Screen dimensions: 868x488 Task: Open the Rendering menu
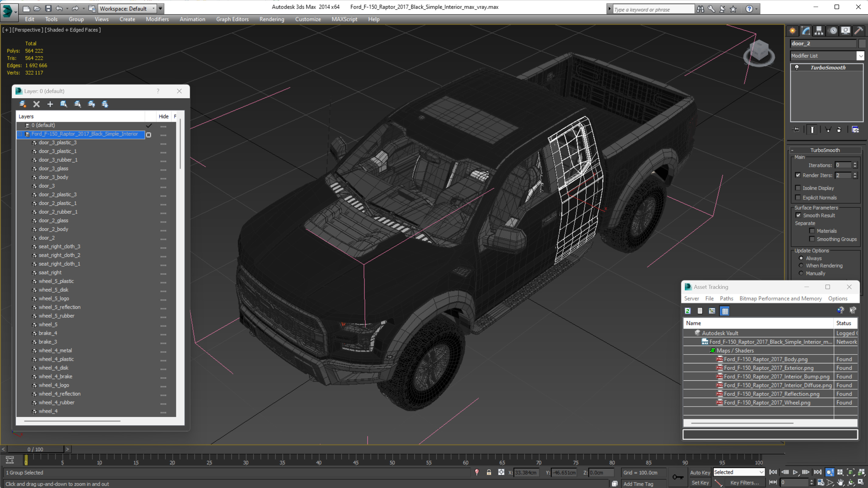click(272, 19)
